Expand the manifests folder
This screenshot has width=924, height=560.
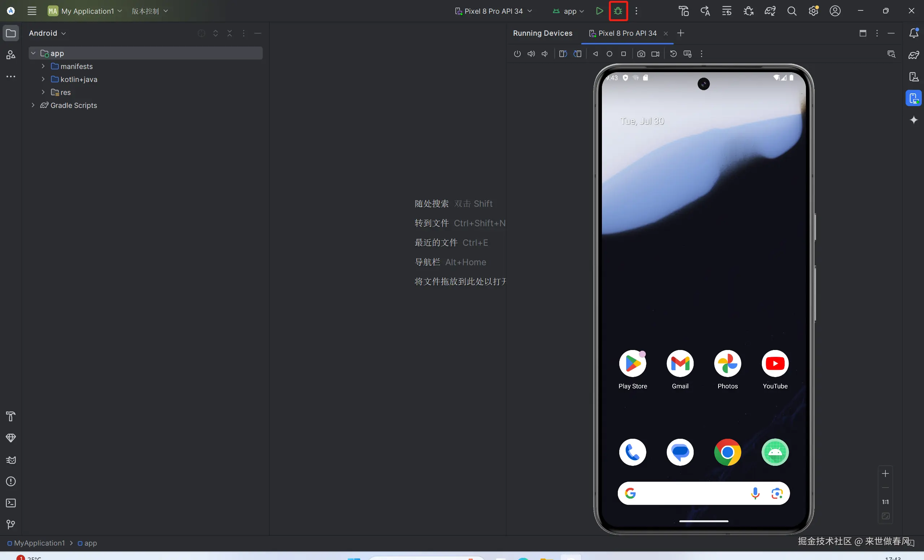coord(43,66)
